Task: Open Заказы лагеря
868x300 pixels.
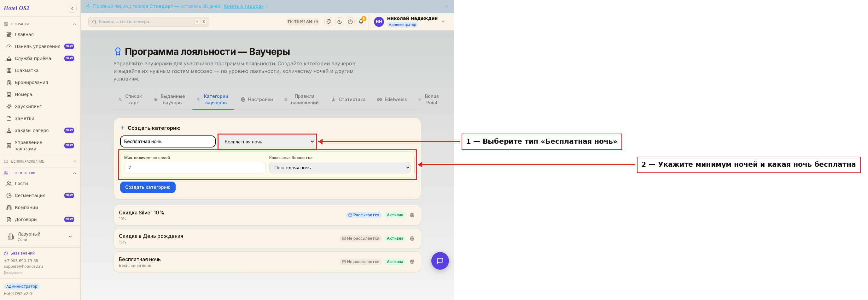Action: coord(40,130)
